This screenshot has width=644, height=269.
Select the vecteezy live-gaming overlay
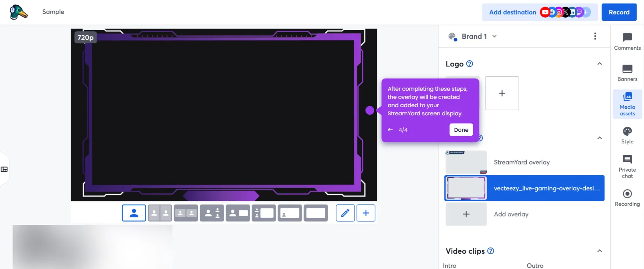click(x=525, y=188)
